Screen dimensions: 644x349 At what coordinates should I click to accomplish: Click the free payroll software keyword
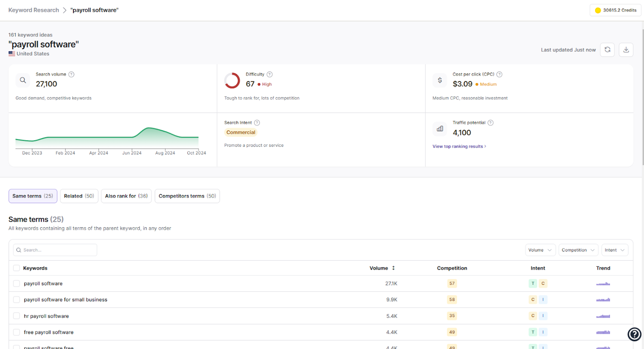coord(49,332)
